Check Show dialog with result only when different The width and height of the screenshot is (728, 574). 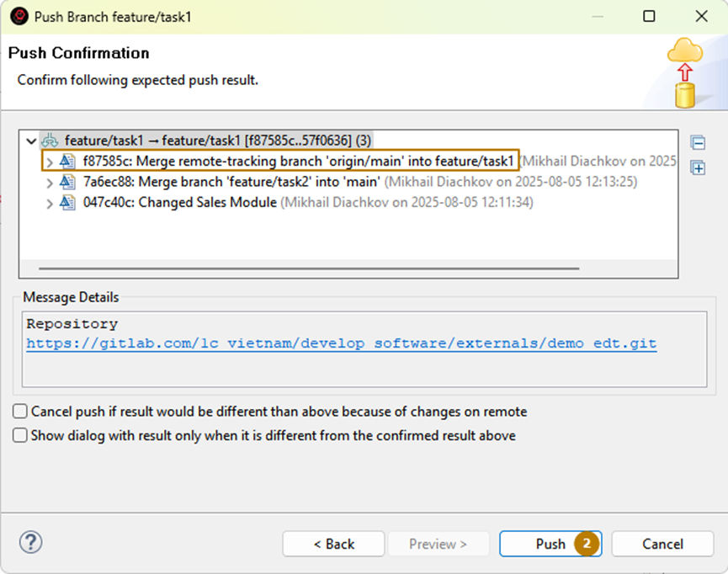pyautogui.click(x=20, y=436)
